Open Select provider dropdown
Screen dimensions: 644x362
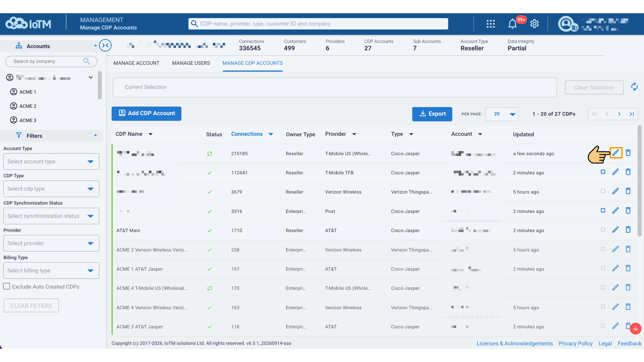(51, 243)
